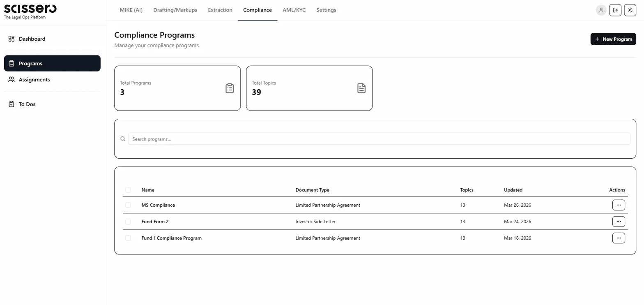Click the To Dos clipboard check icon
This screenshot has width=644, height=305.
point(11,104)
